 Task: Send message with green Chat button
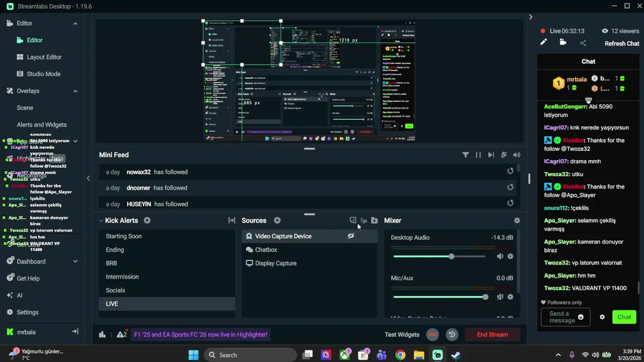624,317
